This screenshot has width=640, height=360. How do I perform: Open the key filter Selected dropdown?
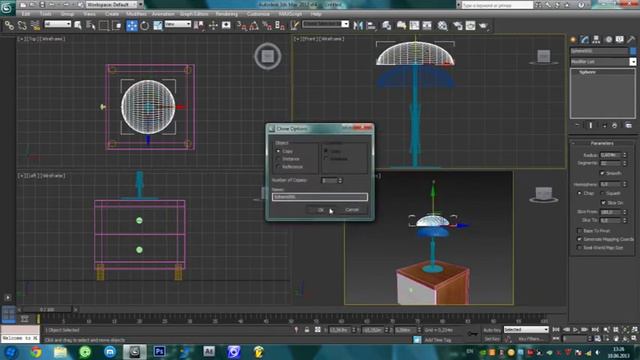(x=526, y=329)
